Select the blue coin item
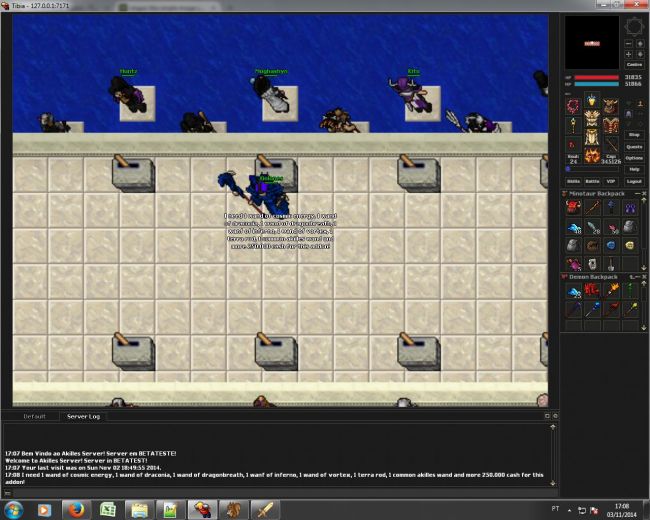This screenshot has width=650, height=520. [x=611, y=245]
